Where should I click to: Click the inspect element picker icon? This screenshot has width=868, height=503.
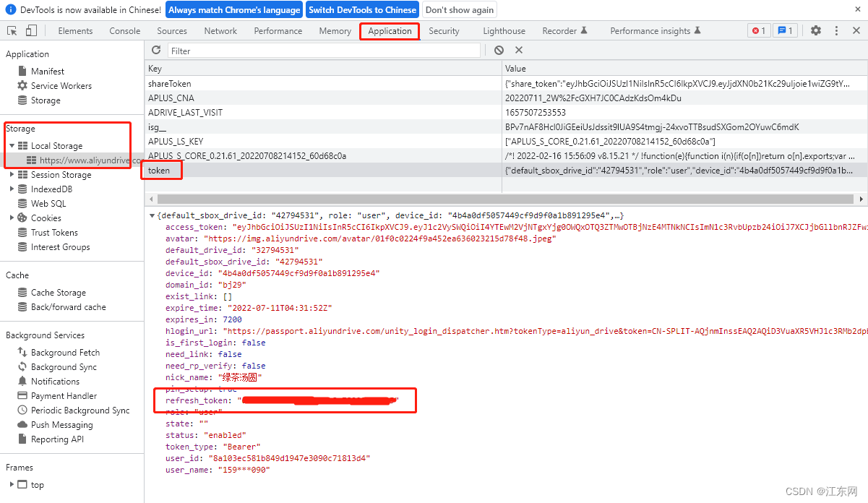coord(12,31)
